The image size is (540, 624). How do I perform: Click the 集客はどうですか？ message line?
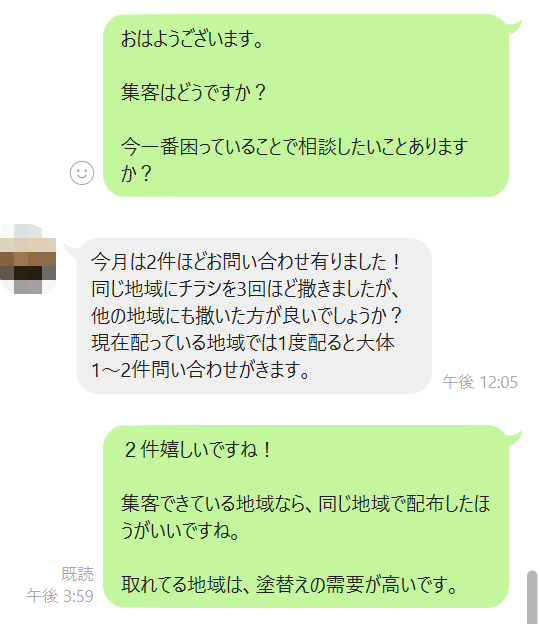click(193, 92)
